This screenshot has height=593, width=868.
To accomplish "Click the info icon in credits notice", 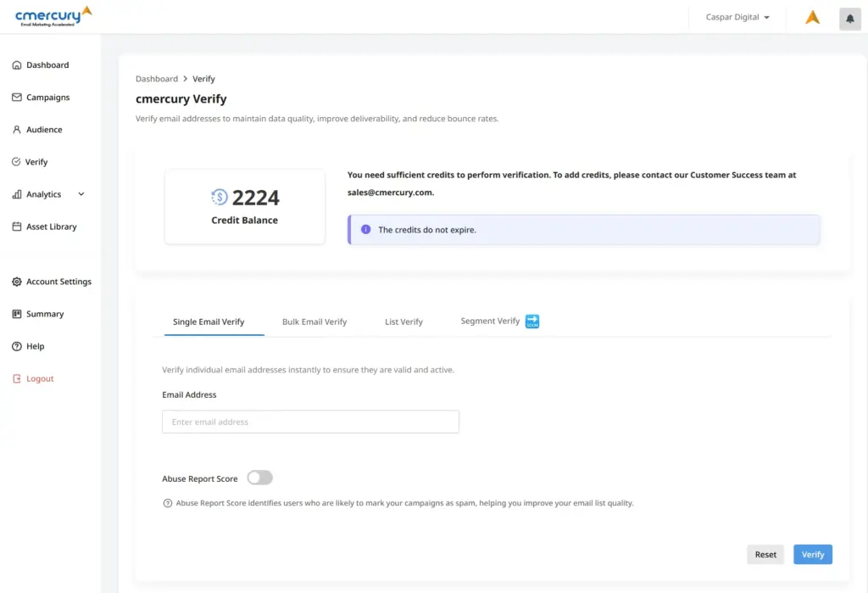I will tap(365, 229).
